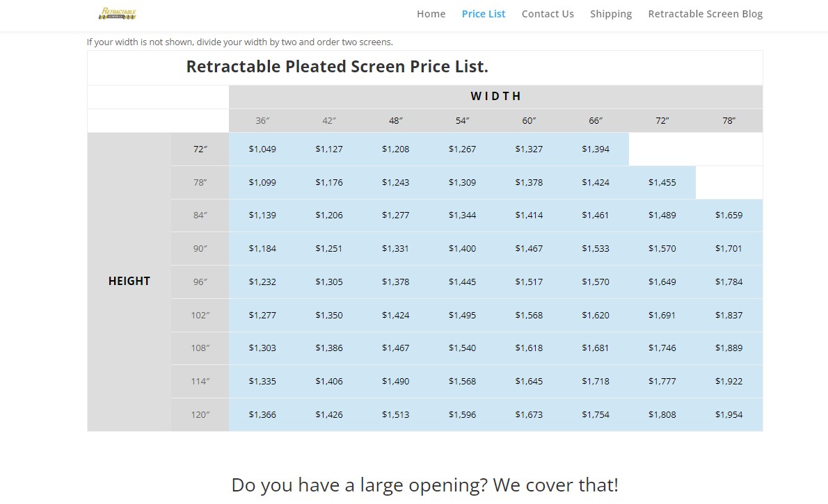Viewport: 828px width, 504px height.
Task: Click the $1,808 price cell
Action: click(x=662, y=415)
